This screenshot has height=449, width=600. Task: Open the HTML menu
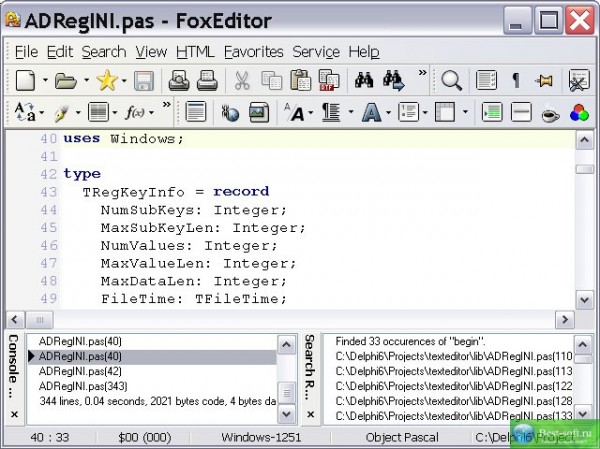[196, 52]
